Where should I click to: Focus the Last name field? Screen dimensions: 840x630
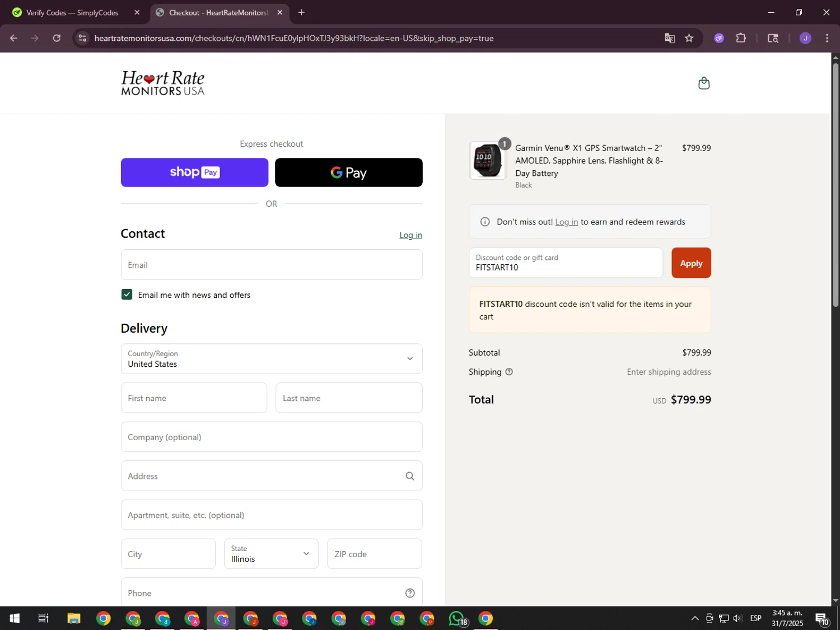[x=349, y=398]
